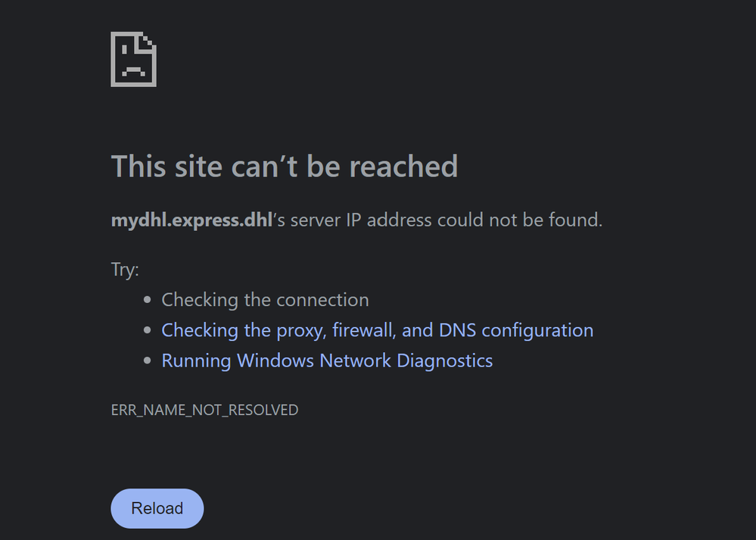Click bullet beside the proxy and firewall link
This screenshot has width=756, height=540.
click(x=148, y=331)
